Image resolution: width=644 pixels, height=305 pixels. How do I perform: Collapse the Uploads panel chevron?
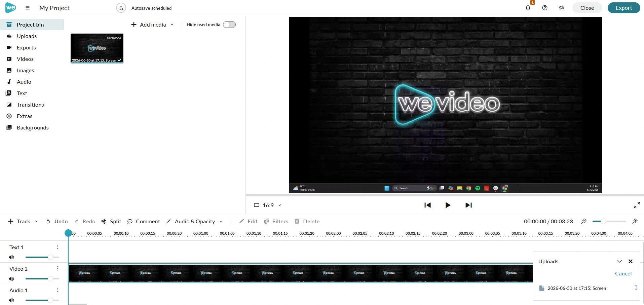[619, 261]
